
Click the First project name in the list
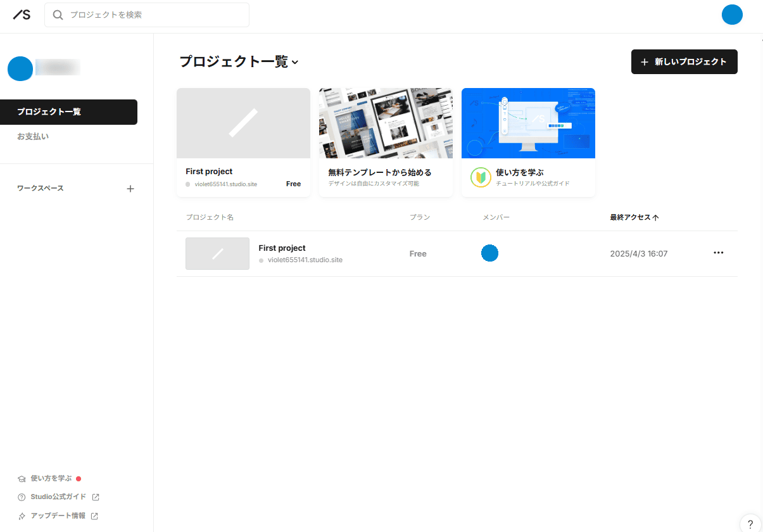click(x=282, y=248)
